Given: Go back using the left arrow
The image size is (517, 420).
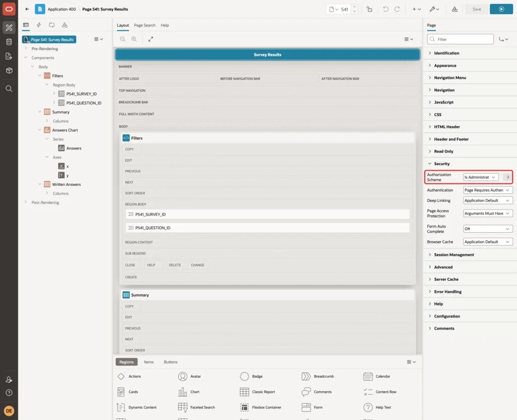Looking at the screenshot, I should coord(27,9).
